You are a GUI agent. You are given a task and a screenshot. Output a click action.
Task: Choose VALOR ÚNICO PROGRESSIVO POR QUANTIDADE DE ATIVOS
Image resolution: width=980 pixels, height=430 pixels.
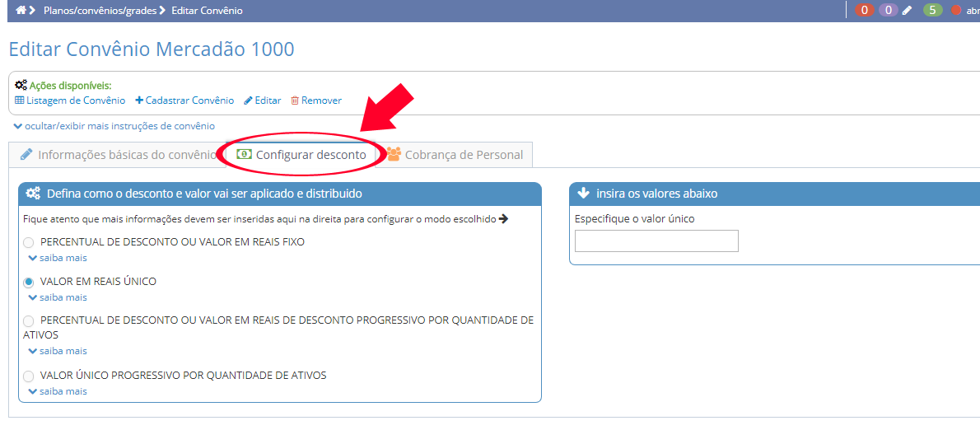click(29, 376)
